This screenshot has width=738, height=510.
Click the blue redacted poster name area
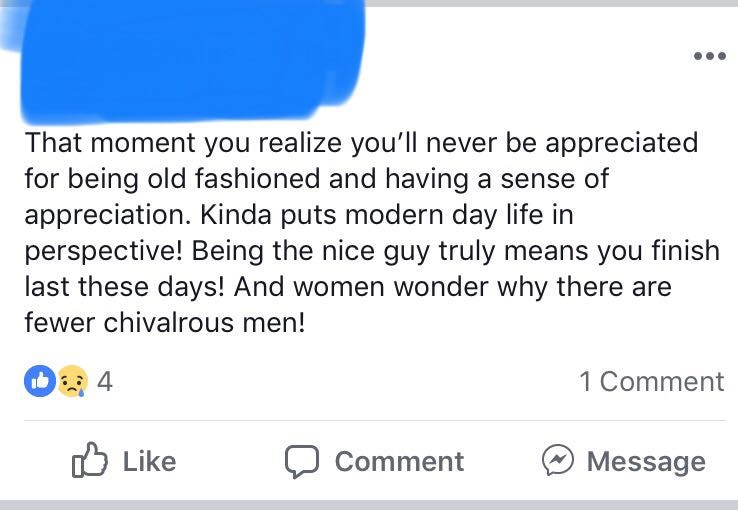[193, 59]
